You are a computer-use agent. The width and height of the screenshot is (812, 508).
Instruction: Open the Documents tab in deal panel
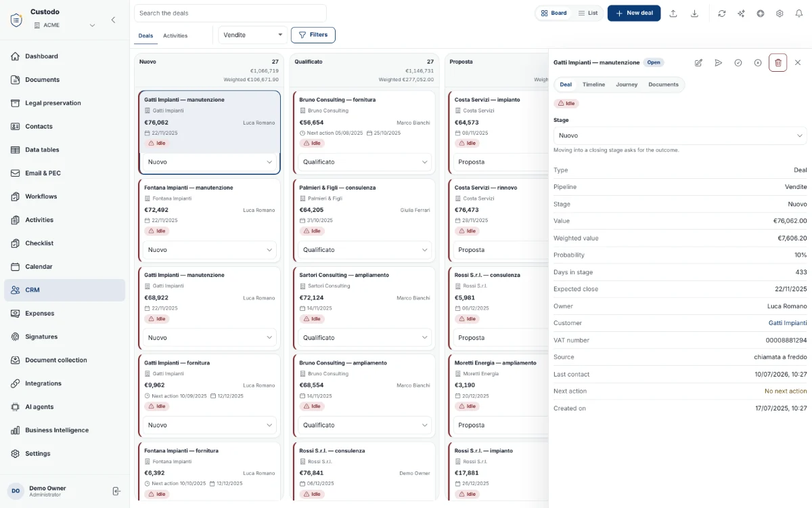(663, 85)
